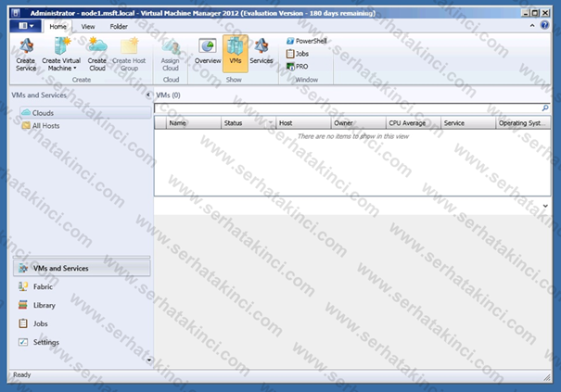Click the Create Service ribbon icon
This screenshot has height=392, width=561.
pos(26,55)
